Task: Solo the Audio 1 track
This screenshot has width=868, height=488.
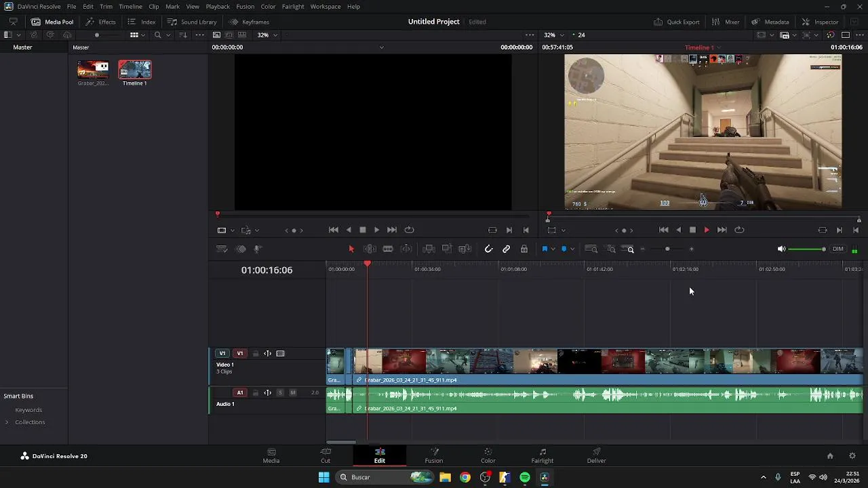Action: tap(280, 393)
